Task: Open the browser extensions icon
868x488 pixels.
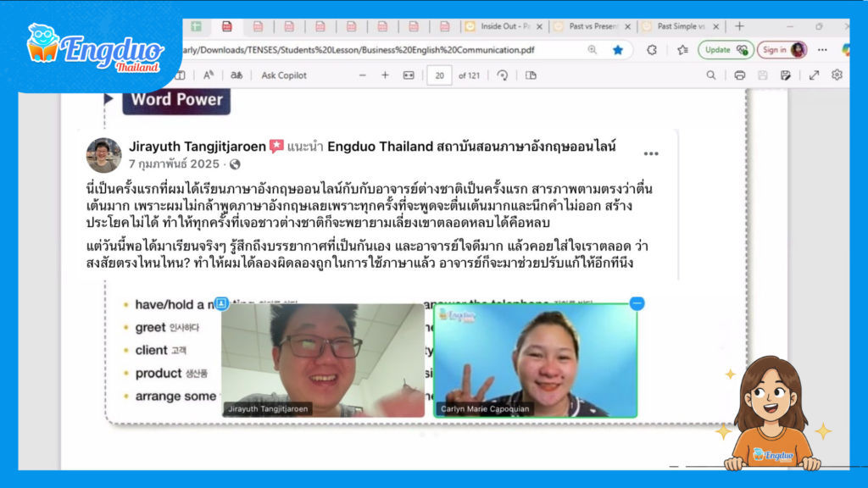Action: 652,50
